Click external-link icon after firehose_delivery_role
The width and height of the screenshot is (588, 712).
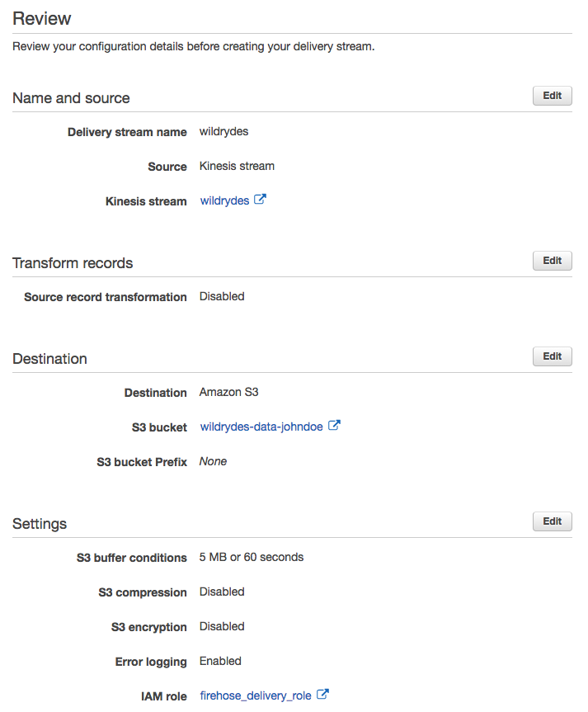[322, 695]
